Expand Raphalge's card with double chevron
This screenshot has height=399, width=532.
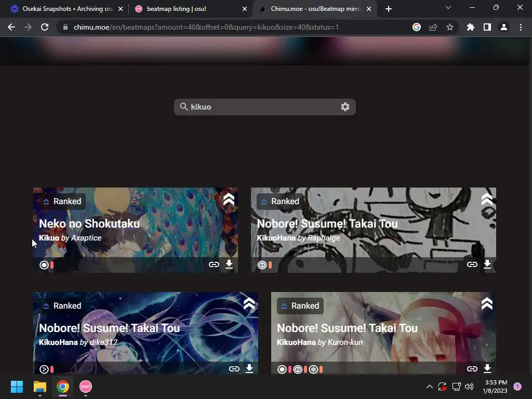click(x=487, y=199)
